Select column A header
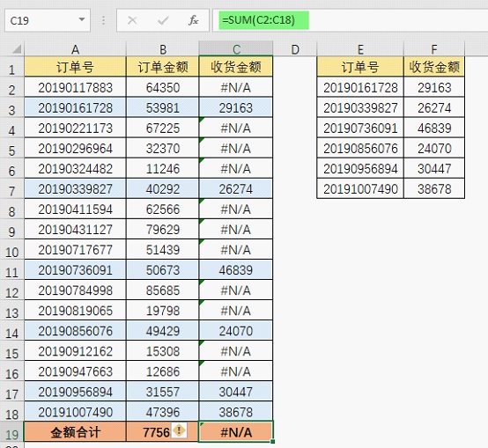 tap(76, 49)
